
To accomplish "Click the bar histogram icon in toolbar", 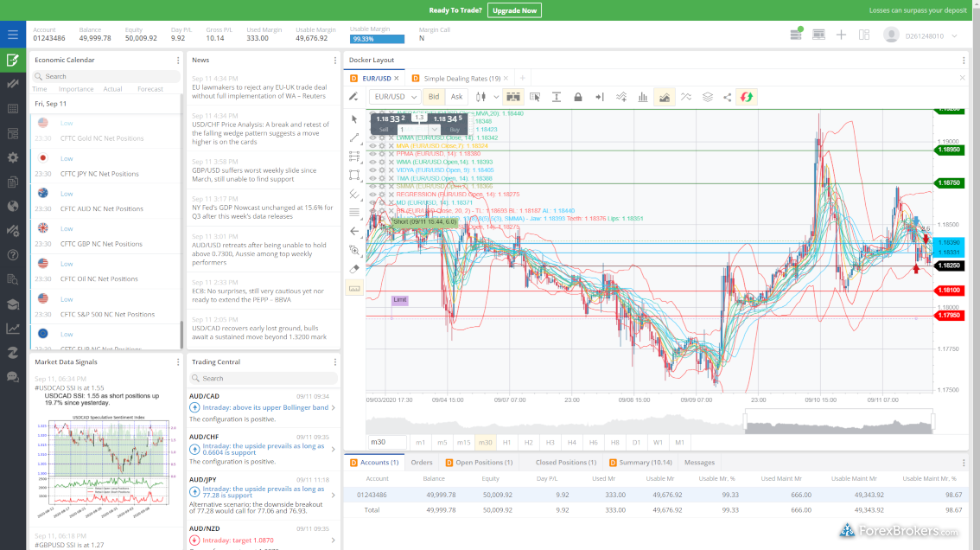I will coord(642,97).
